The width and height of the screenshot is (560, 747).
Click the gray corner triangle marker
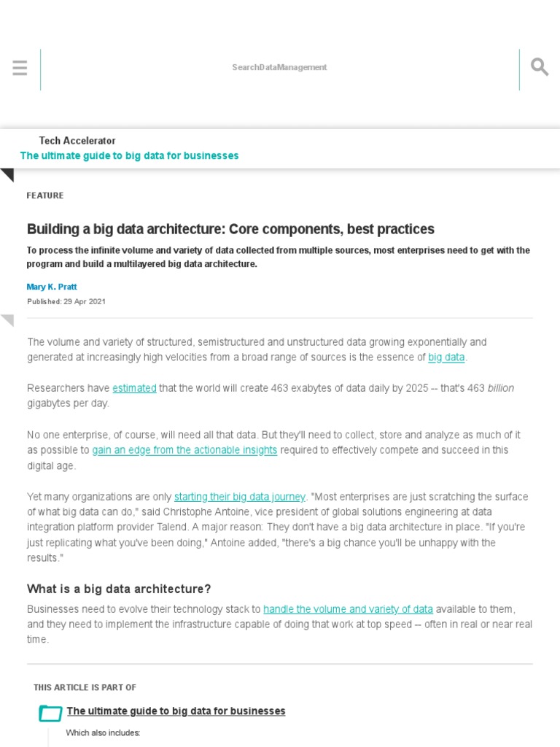(x=7, y=320)
